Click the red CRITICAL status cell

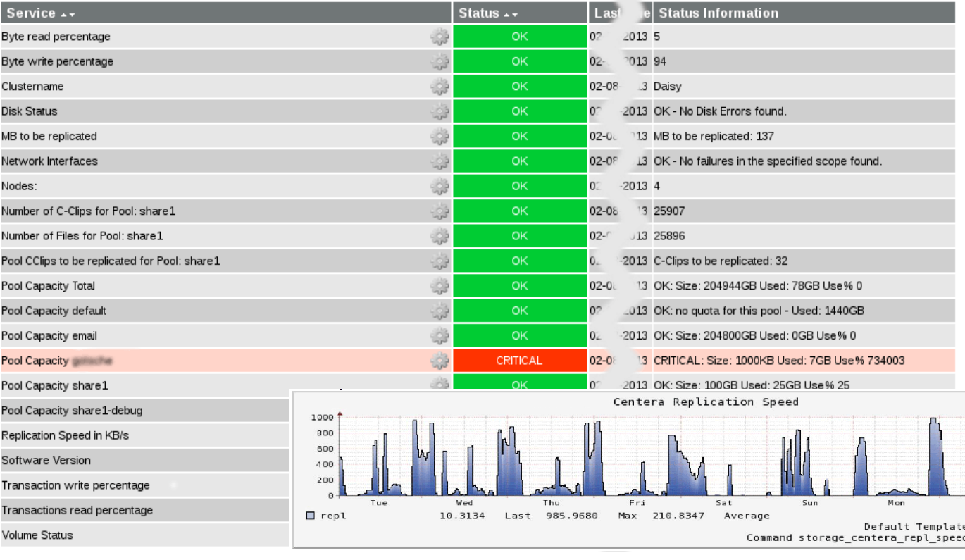click(x=519, y=361)
